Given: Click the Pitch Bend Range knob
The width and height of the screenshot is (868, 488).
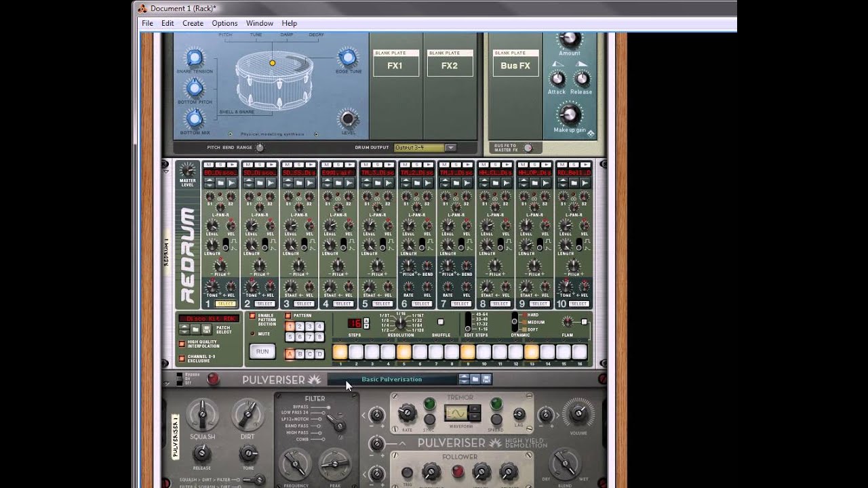Looking at the screenshot, I should [x=259, y=148].
